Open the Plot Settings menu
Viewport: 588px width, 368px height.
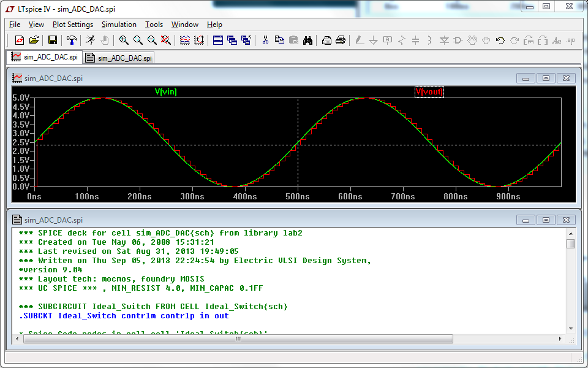click(72, 25)
